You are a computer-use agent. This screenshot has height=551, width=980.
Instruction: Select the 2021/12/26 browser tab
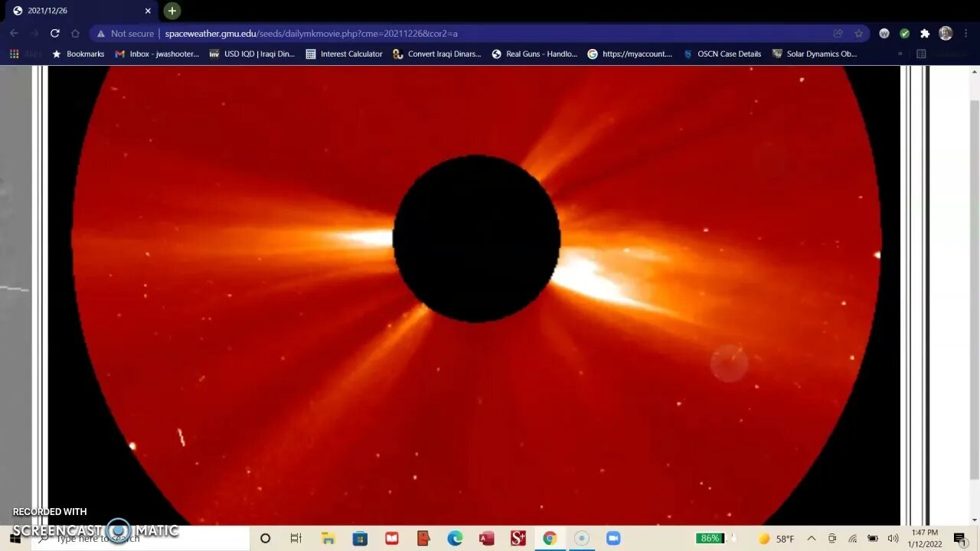coord(80,11)
